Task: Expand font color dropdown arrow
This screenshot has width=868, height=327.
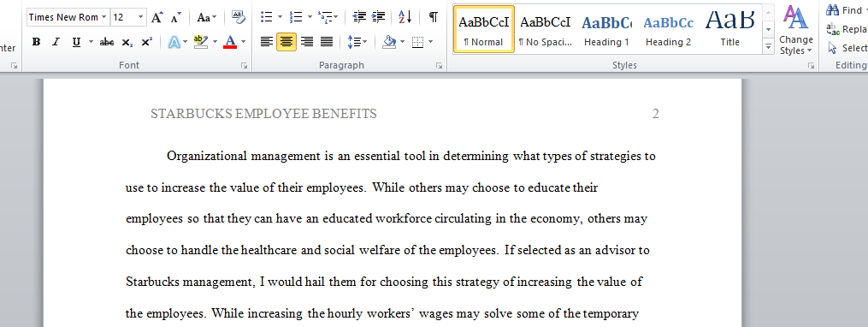Action: point(243,42)
